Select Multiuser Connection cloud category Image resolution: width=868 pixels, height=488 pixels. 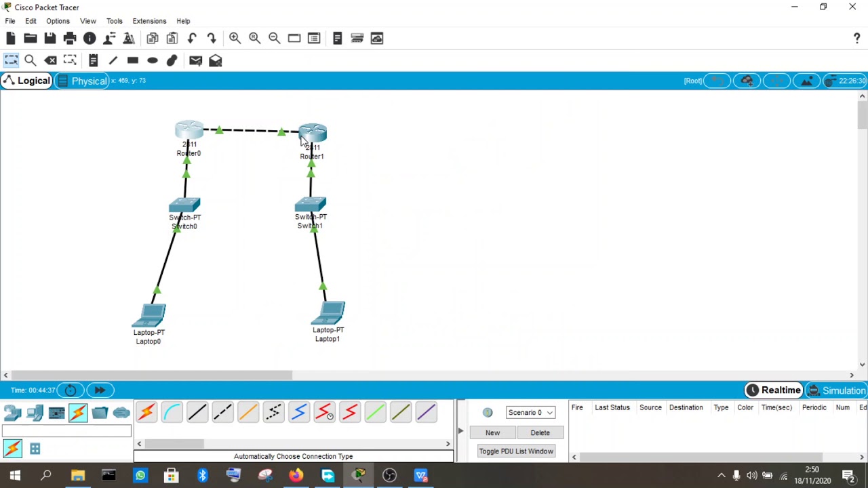click(x=121, y=412)
